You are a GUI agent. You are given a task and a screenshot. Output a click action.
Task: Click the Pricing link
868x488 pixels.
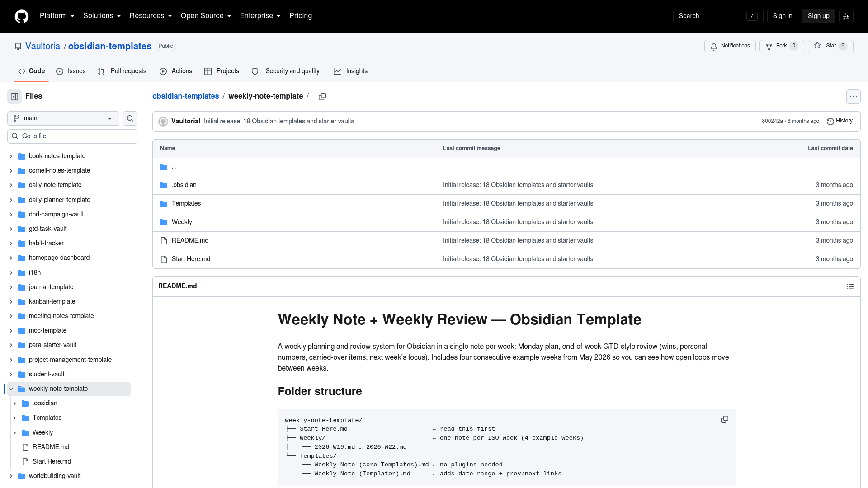click(x=301, y=16)
